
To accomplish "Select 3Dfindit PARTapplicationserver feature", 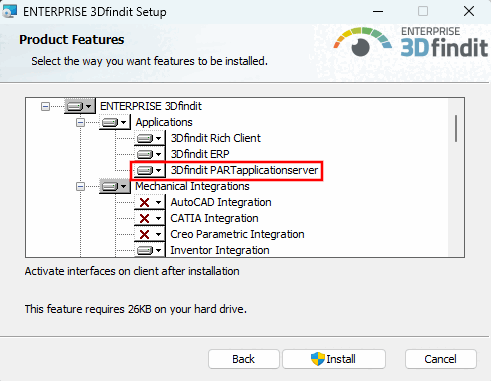I will tap(244, 170).
